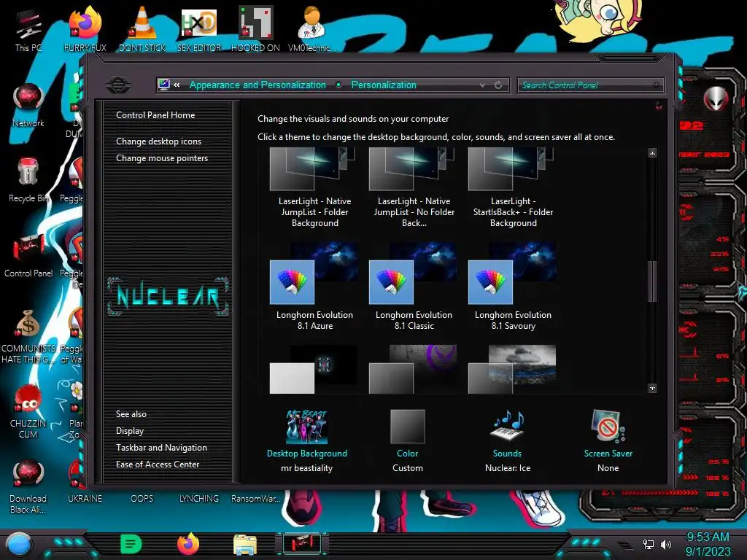Screen dimensions: 747x560
Task: Click the 'mr beastiality' background name text
Action: tap(307, 468)
